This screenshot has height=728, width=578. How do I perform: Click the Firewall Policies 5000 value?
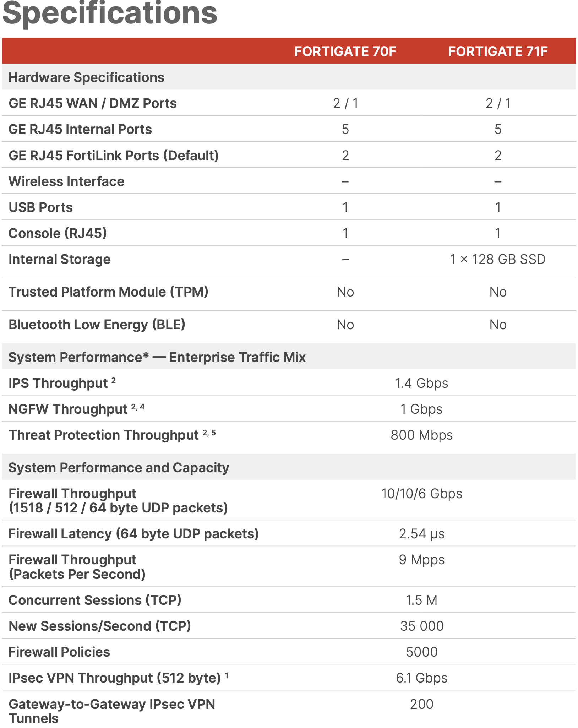(421, 652)
